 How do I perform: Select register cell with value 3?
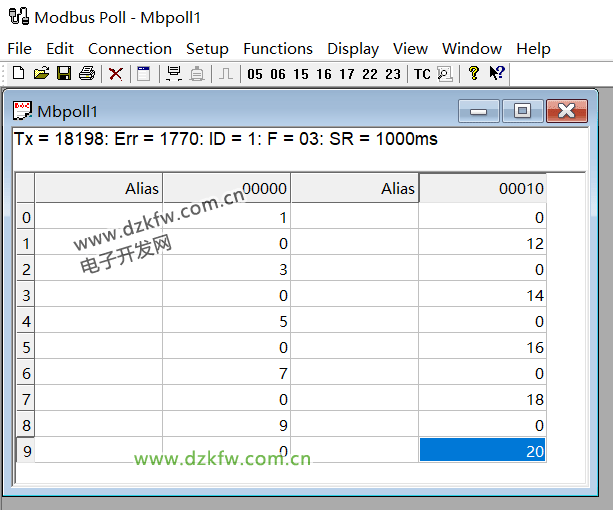pyautogui.click(x=226, y=268)
